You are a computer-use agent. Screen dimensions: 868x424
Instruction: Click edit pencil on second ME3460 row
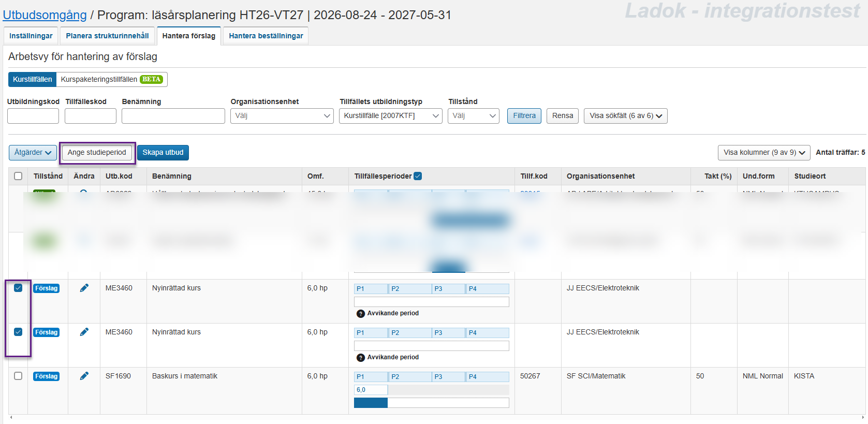tap(84, 332)
